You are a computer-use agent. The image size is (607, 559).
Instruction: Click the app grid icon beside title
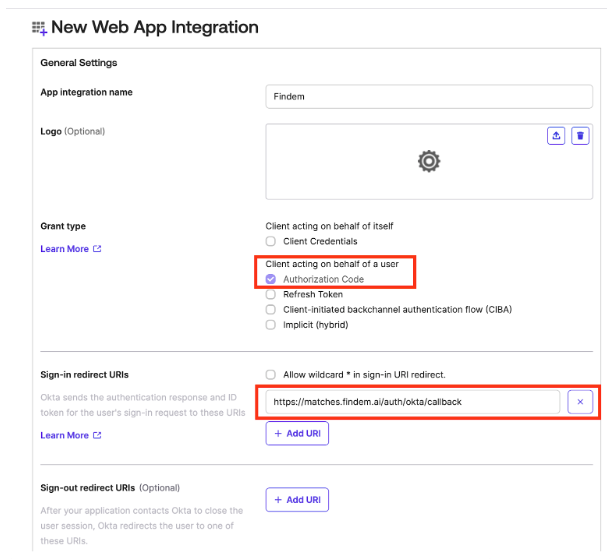click(x=39, y=28)
